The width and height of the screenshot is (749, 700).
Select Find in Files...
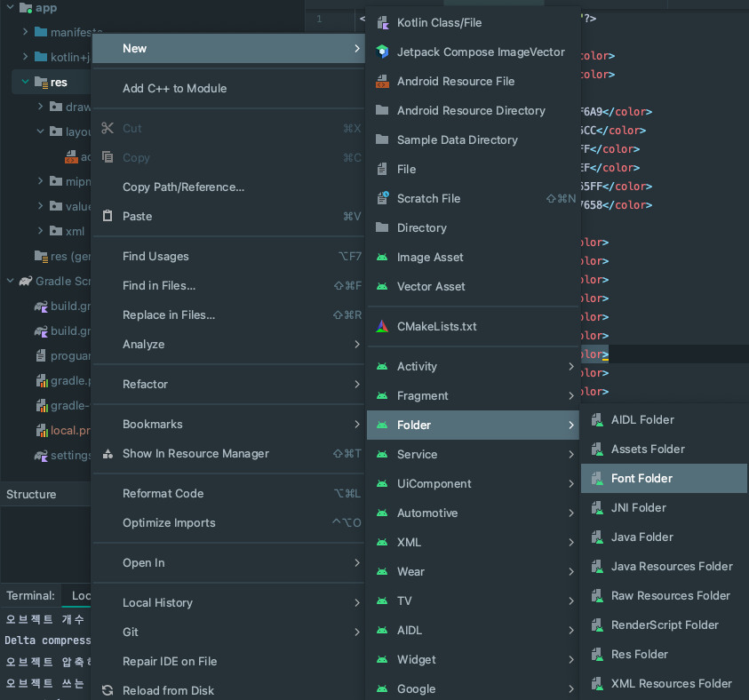(228, 285)
